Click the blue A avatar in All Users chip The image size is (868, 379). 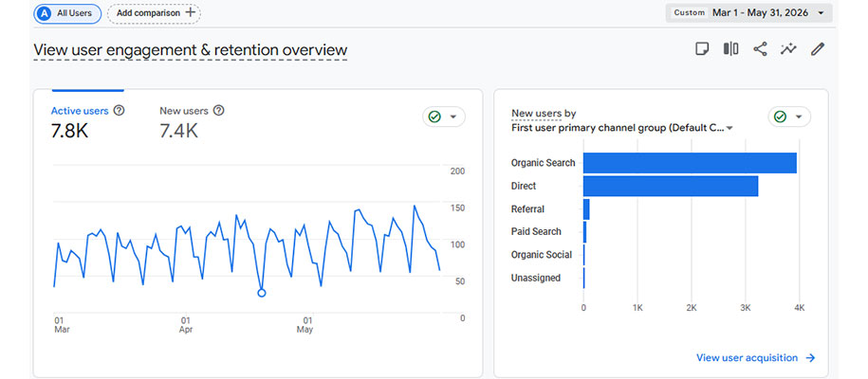(x=46, y=14)
